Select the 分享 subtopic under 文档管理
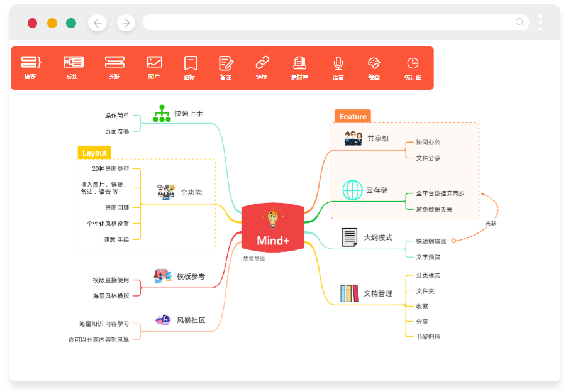This screenshot has width=578, height=392. pyautogui.click(x=422, y=322)
